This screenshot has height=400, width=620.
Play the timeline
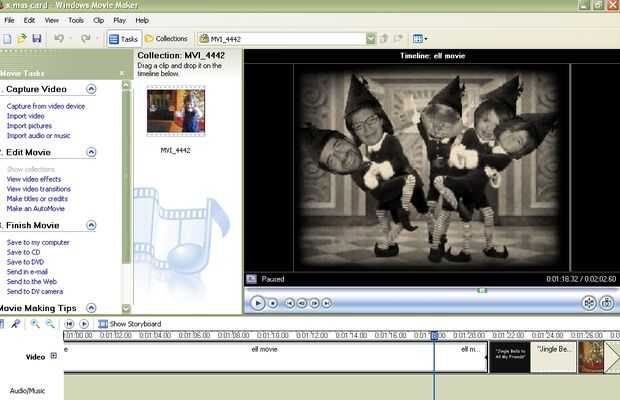[x=84, y=324]
